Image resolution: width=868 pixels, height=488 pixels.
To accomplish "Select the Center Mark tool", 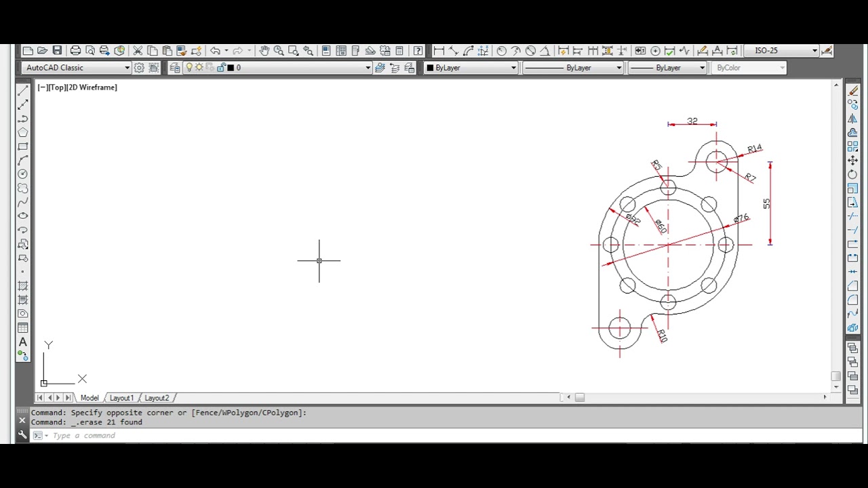I will (655, 51).
